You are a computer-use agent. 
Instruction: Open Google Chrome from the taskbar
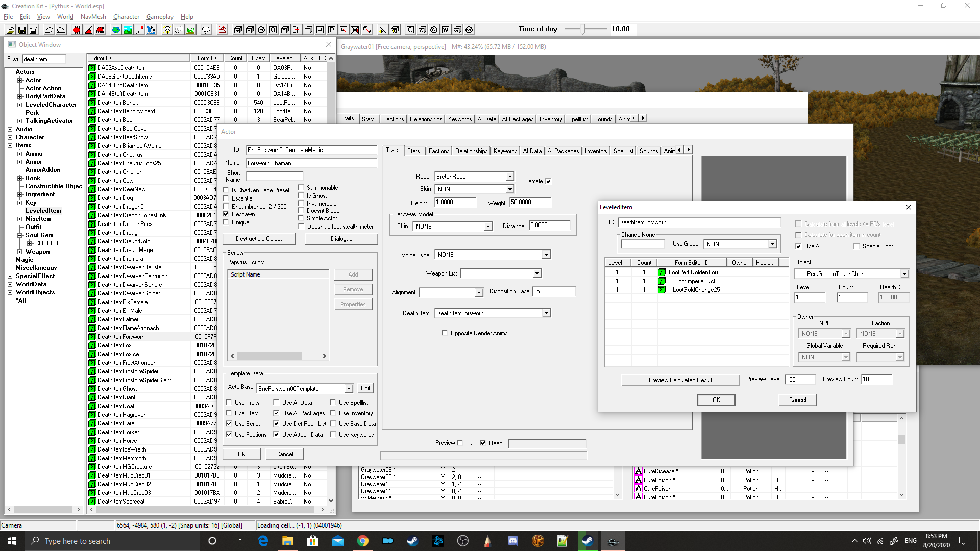pyautogui.click(x=363, y=541)
